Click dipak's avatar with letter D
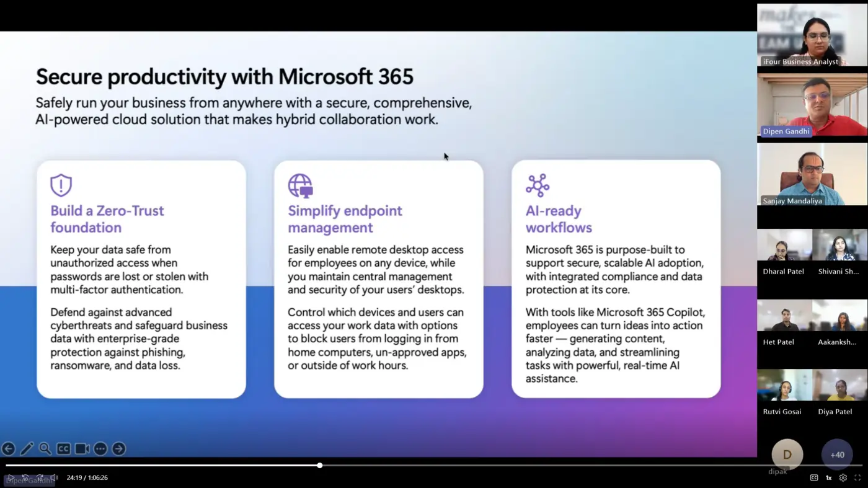 (x=787, y=455)
